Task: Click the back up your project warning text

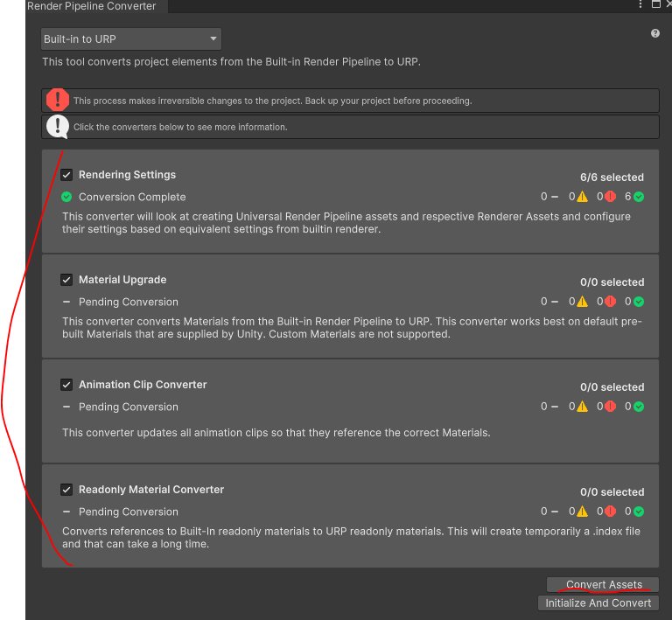Action: [x=273, y=101]
